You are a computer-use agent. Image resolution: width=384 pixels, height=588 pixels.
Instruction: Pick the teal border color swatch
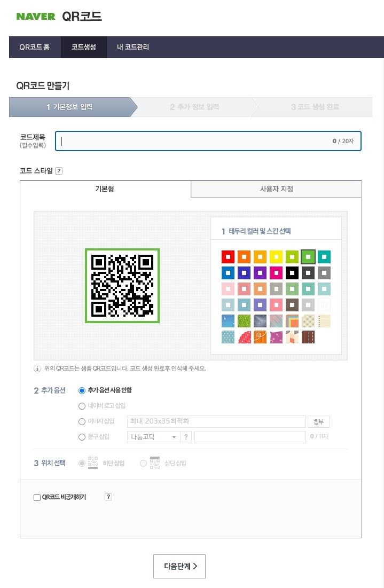click(324, 257)
